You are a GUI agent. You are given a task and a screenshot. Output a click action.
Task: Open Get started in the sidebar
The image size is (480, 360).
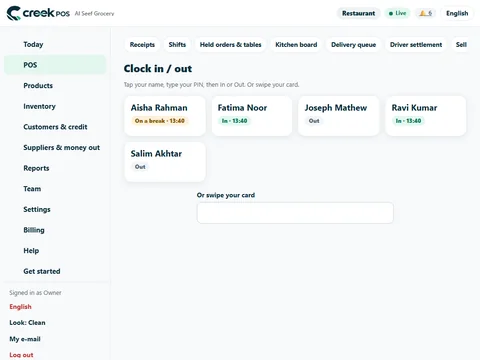[55, 271]
